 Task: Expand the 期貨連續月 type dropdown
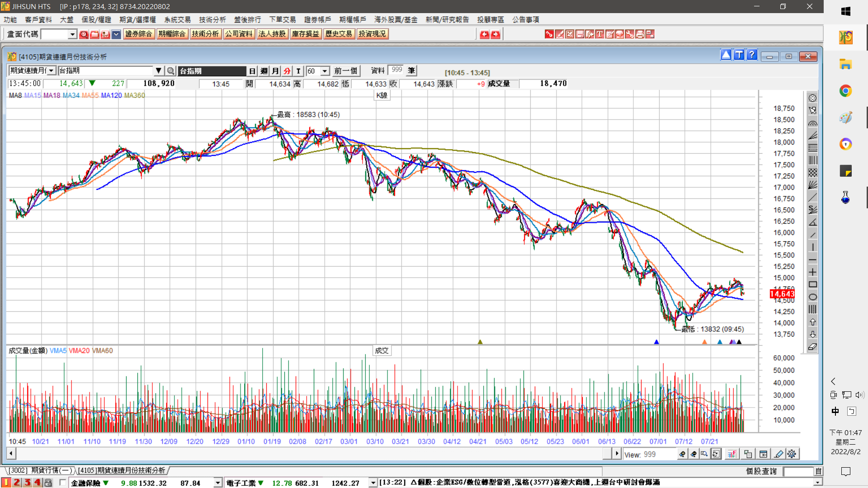coord(52,71)
